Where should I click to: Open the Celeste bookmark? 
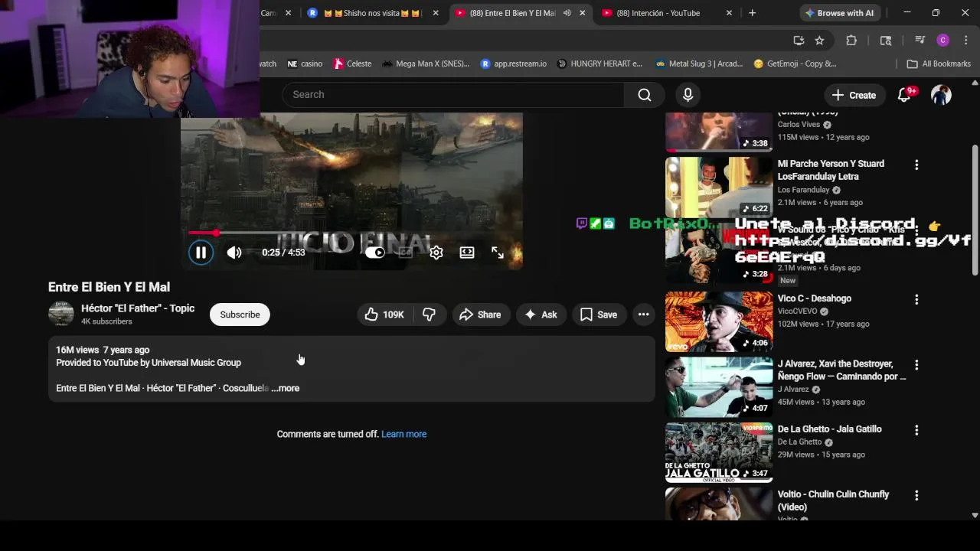click(x=353, y=64)
